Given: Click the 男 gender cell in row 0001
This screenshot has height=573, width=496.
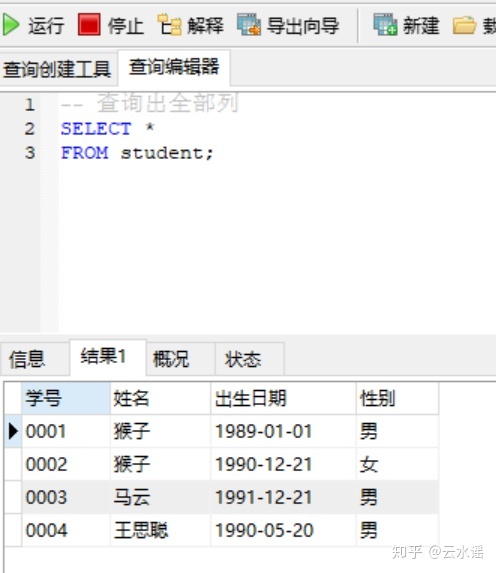Looking at the screenshot, I should click(x=397, y=431).
